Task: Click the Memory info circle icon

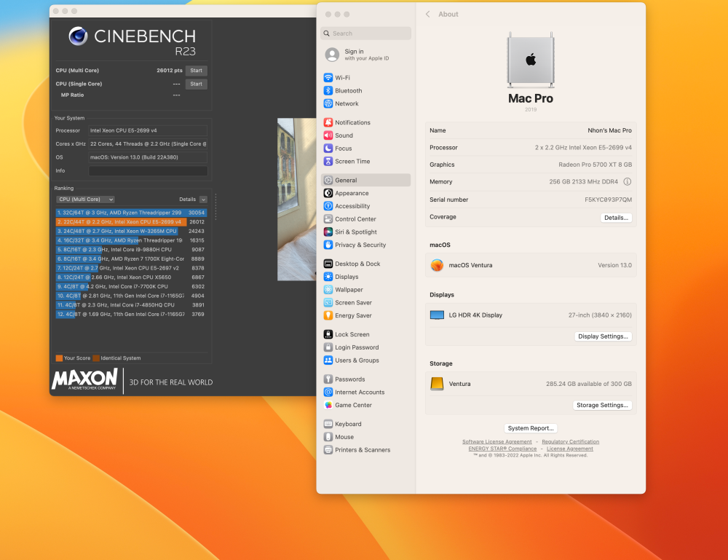Action: 628,181
